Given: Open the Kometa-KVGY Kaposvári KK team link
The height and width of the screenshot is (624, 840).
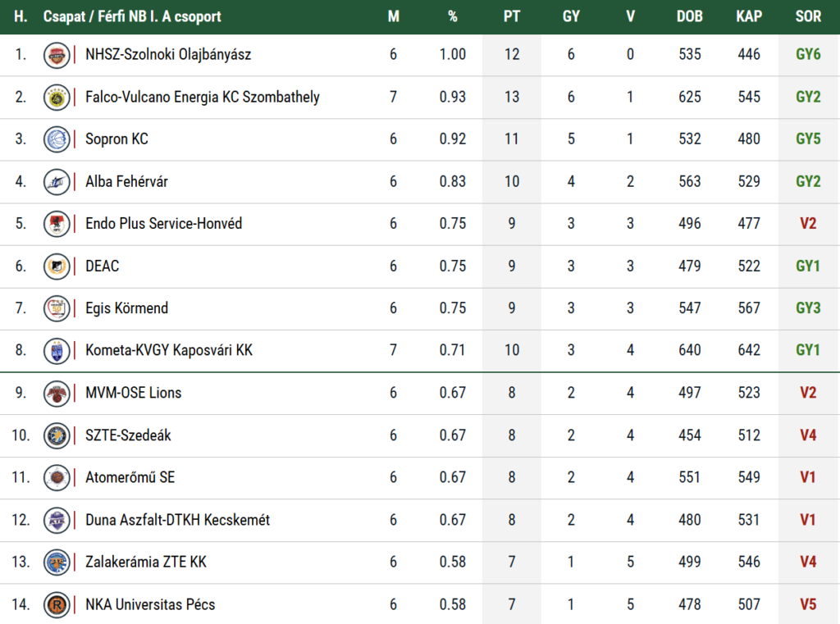Looking at the screenshot, I should (169, 350).
